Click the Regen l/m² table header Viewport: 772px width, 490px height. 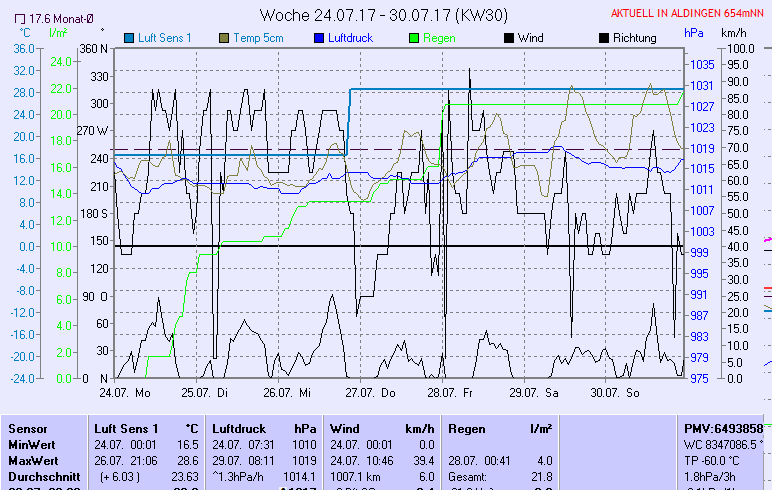click(x=499, y=428)
